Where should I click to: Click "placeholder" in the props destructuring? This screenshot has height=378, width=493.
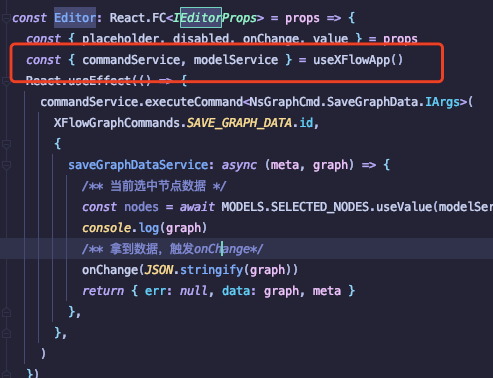pos(120,39)
